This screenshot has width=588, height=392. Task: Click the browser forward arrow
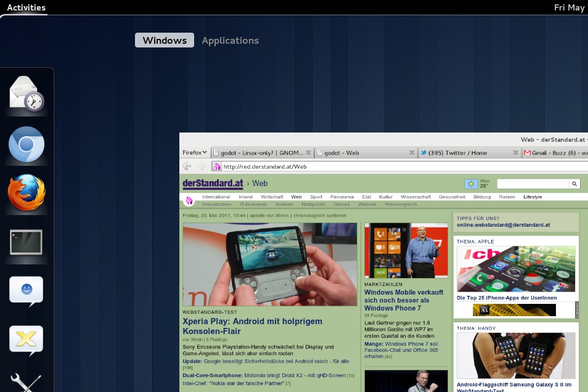pyautogui.click(x=202, y=166)
